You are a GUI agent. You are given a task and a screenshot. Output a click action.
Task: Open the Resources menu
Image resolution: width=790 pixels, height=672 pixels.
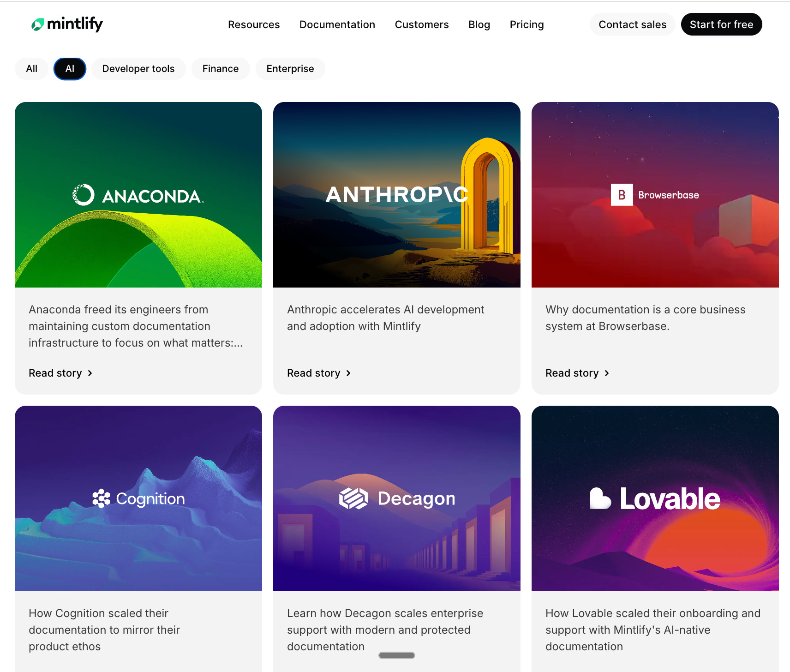(x=254, y=24)
